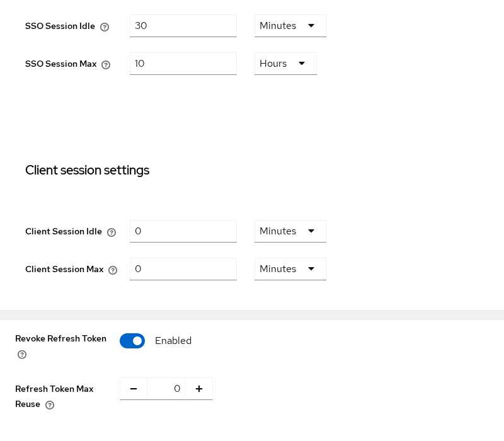Decrease Refresh Token Max Reuse with minus
The width and height of the screenshot is (504, 441).
[x=134, y=389]
